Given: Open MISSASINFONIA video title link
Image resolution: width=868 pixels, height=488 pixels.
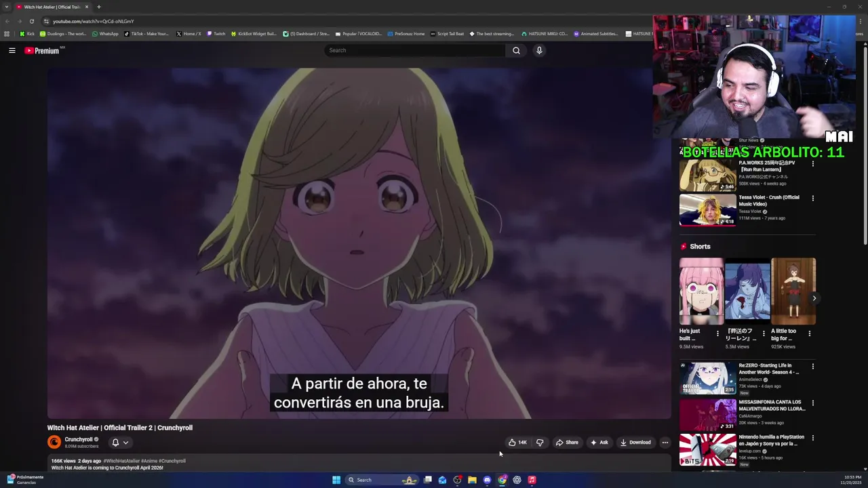Looking at the screenshot, I should [772, 405].
